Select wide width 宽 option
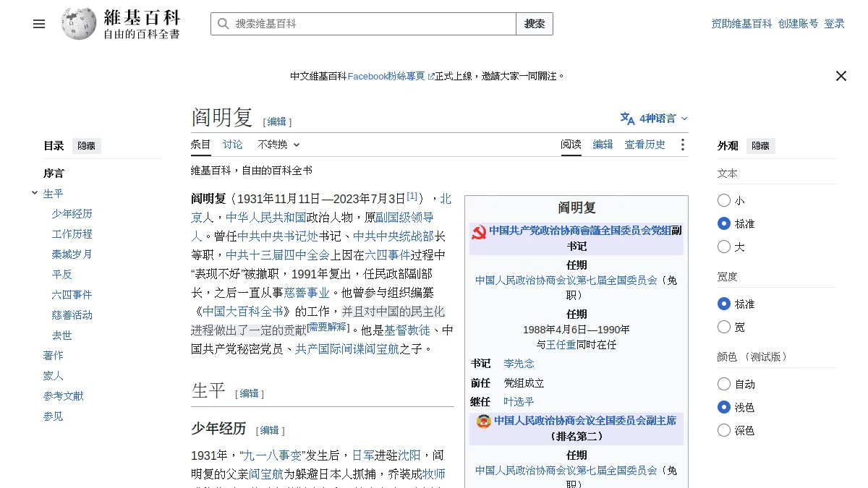Screen dimensions: 868x488 (724, 327)
